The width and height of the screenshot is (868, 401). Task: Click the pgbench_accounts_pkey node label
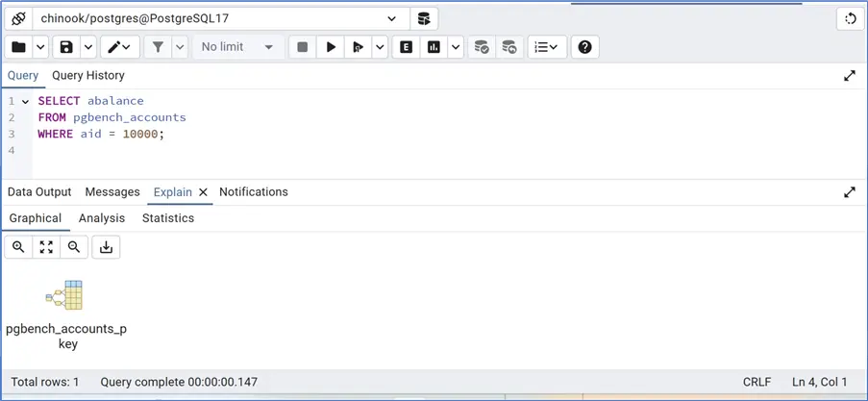point(66,337)
